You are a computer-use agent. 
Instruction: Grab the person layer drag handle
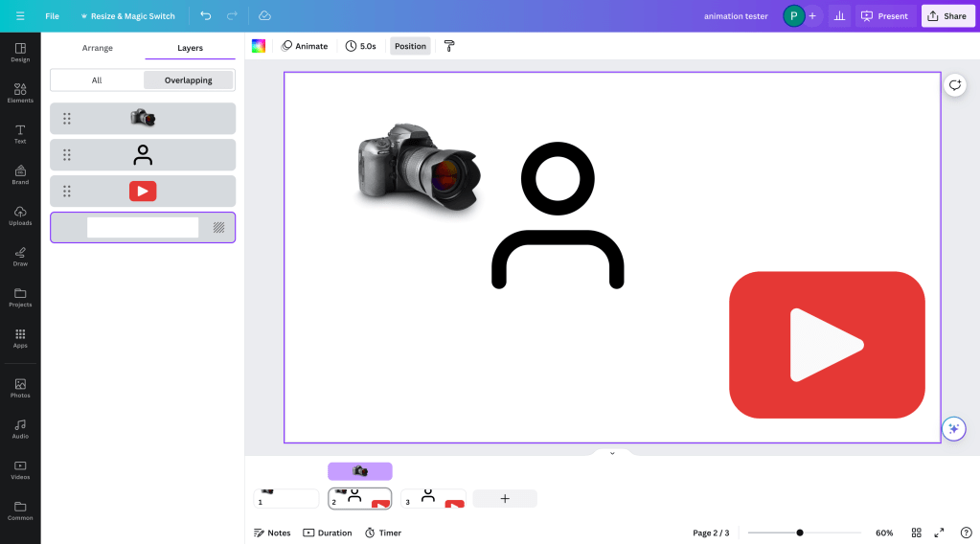tap(67, 155)
